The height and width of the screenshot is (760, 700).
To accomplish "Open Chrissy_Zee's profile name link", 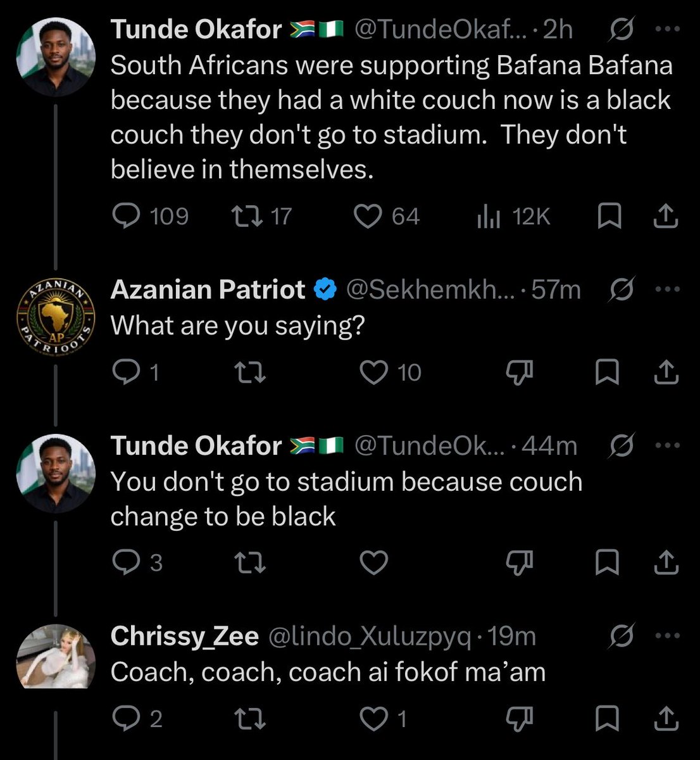I will coord(184,636).
